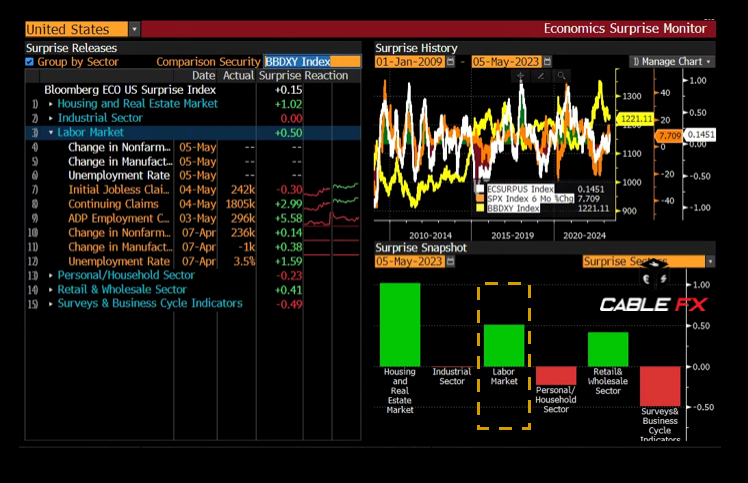Click the Reaction column header
Screen dimensions: 748x483
click(x=326, y=75)
